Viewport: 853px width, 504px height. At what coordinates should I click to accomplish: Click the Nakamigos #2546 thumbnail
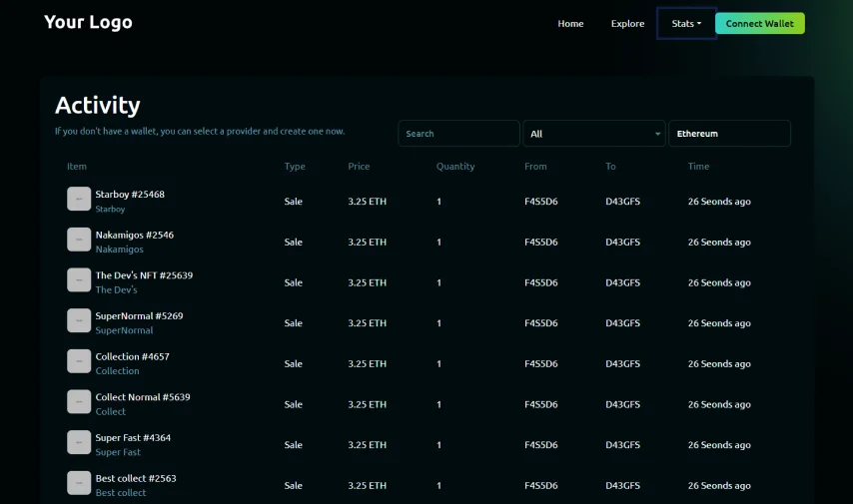pos(79,240)
